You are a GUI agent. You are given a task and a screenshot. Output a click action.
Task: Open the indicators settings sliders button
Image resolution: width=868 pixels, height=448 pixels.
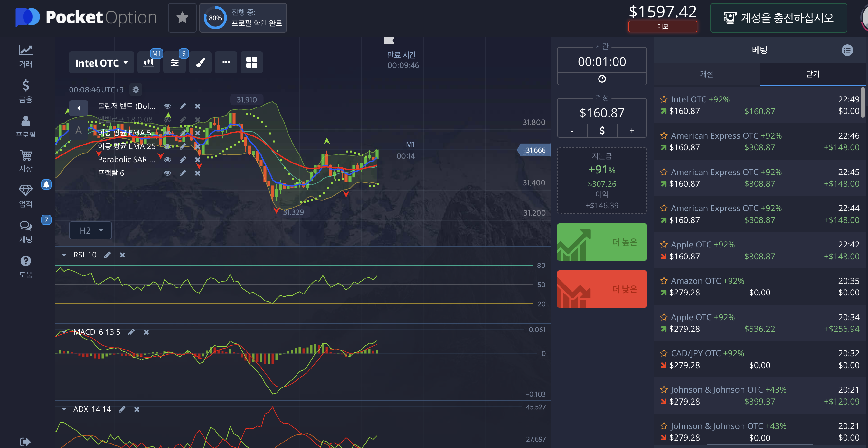(x=175, y=62)
